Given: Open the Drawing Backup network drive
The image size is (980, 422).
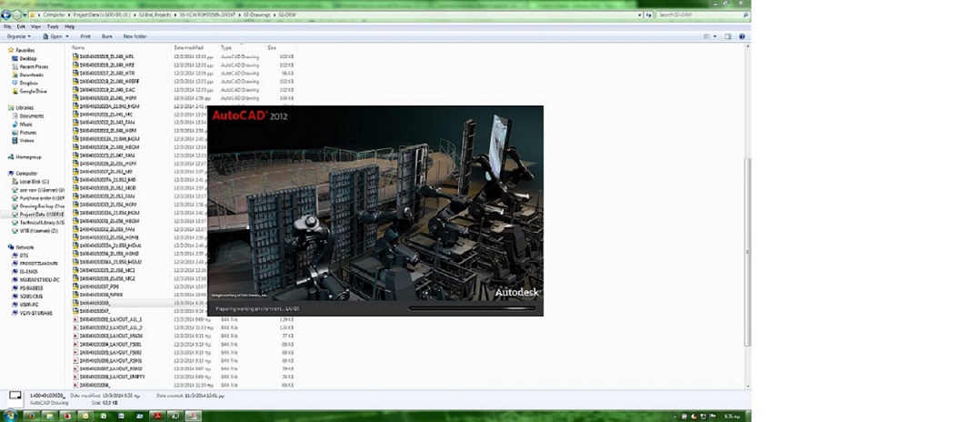Looking at the screenshot, I should coord(42,206).
